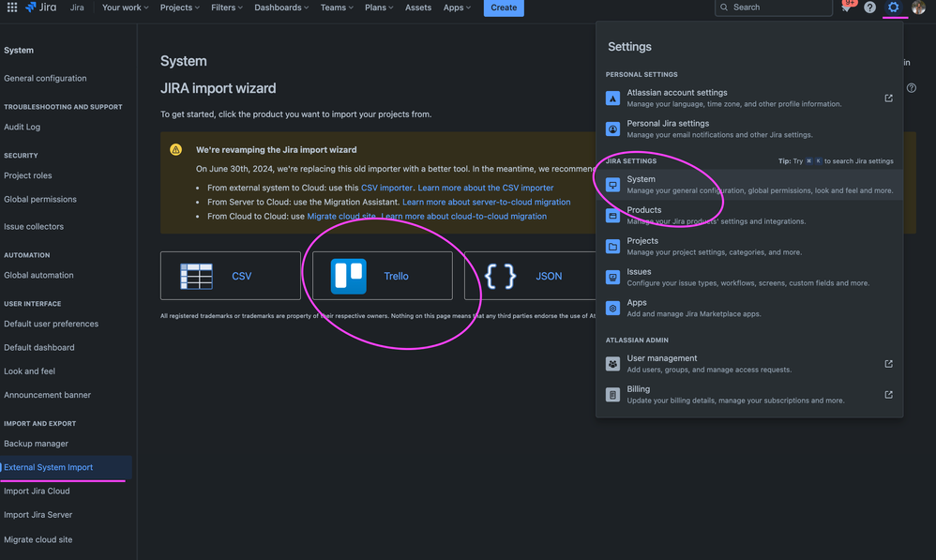
Task: Open Import Jira Server in sidebar
Action: pyautogui.click(x=38, y=515)
